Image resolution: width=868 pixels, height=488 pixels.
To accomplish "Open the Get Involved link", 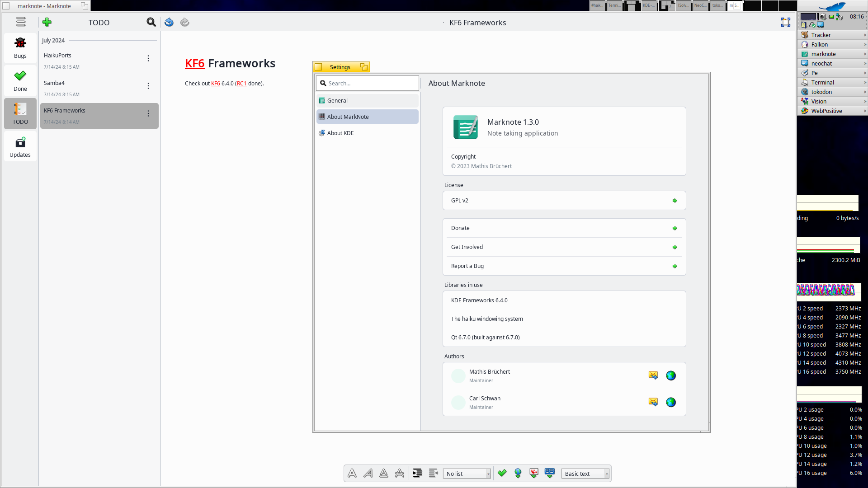I will click(x=564, y=247).
